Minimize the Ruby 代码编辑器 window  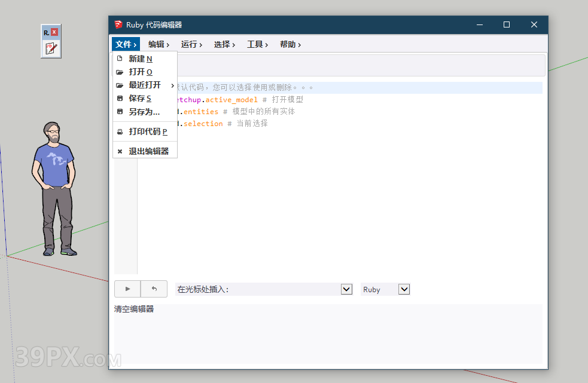tap(480, 24)
